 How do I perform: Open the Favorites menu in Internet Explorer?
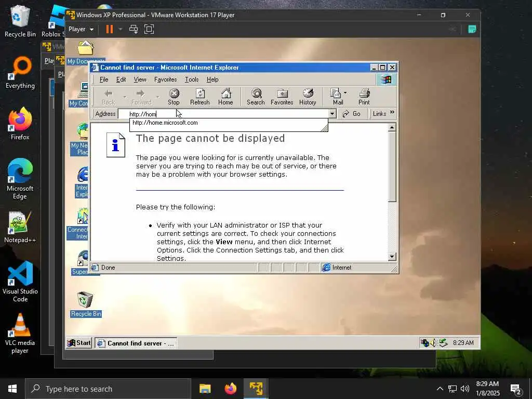pyautogui.click(x=166, y=79)
